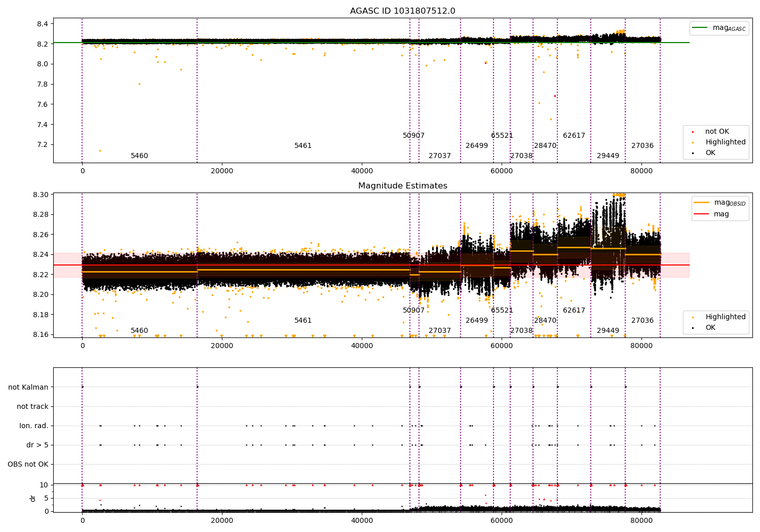Select the orange mag OBSID legend entry
Image resolution: width=760 pixels, height=532 pixels.
click(x=719, y=203)
